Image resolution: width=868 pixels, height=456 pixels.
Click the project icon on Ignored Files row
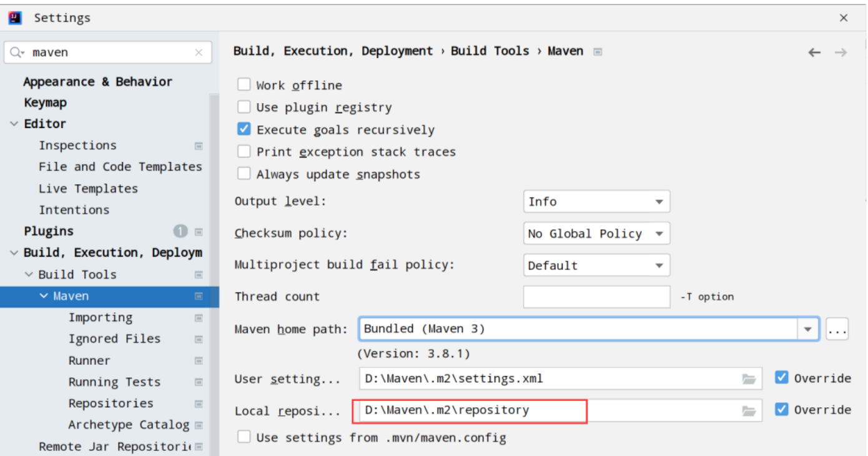pyautogui.click(x=199, y=339)
